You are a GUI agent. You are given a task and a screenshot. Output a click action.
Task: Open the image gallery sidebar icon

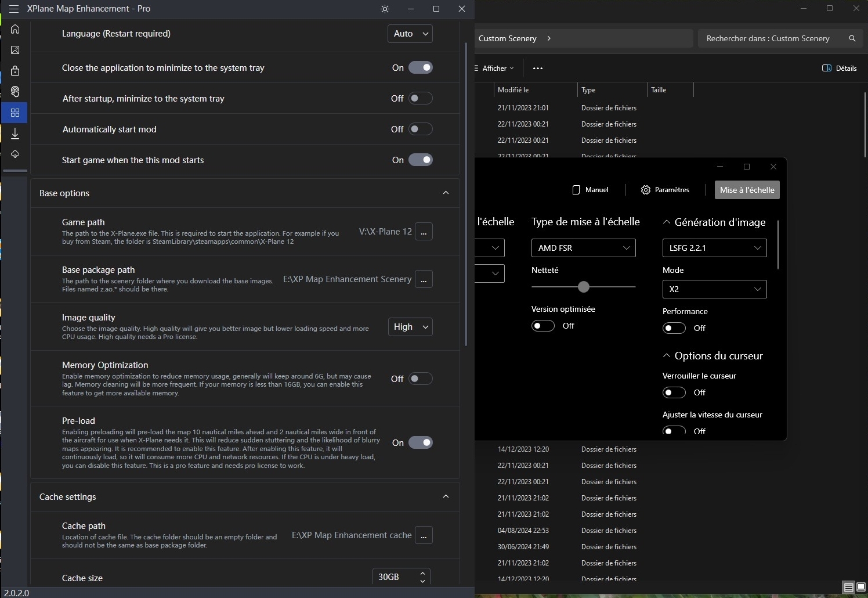point(15,50)
